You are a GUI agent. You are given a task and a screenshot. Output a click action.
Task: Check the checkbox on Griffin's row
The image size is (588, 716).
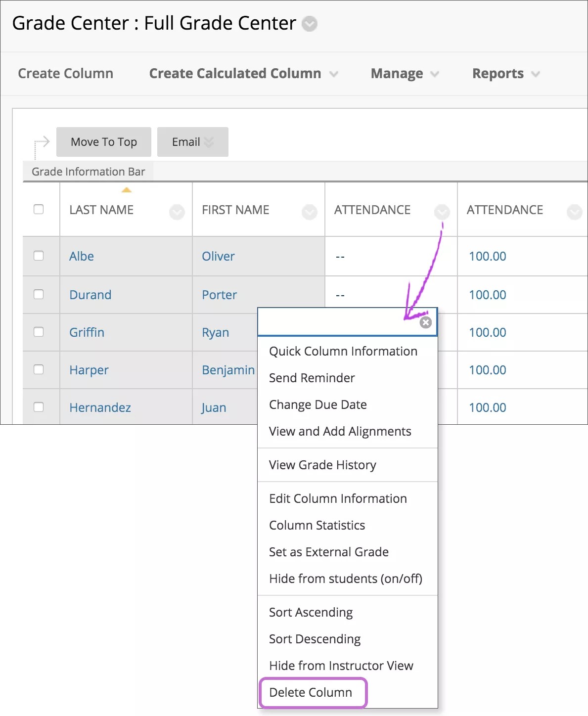39,332
